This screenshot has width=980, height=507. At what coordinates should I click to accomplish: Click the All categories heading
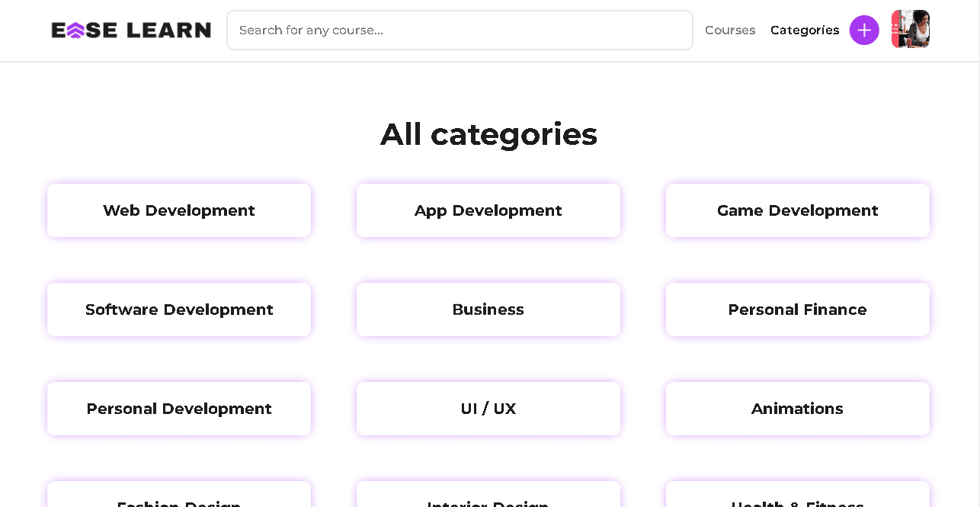pos(488,134)
